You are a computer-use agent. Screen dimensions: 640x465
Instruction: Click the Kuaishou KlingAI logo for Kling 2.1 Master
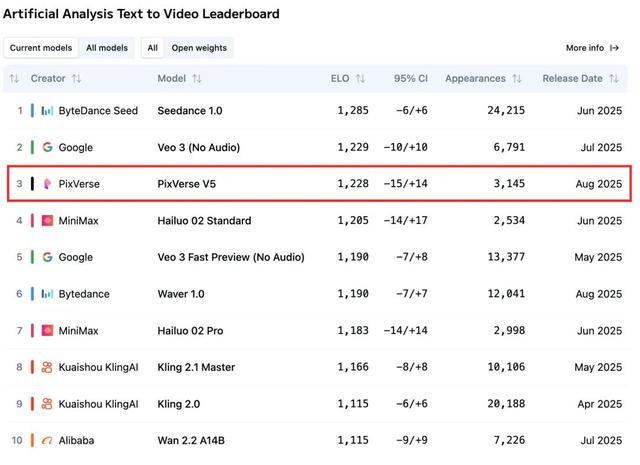47,367
